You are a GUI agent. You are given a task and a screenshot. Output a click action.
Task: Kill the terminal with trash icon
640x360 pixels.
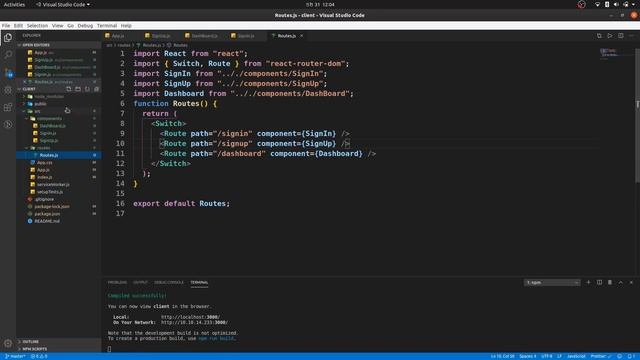pyautogui.click(x=610, y=282)
